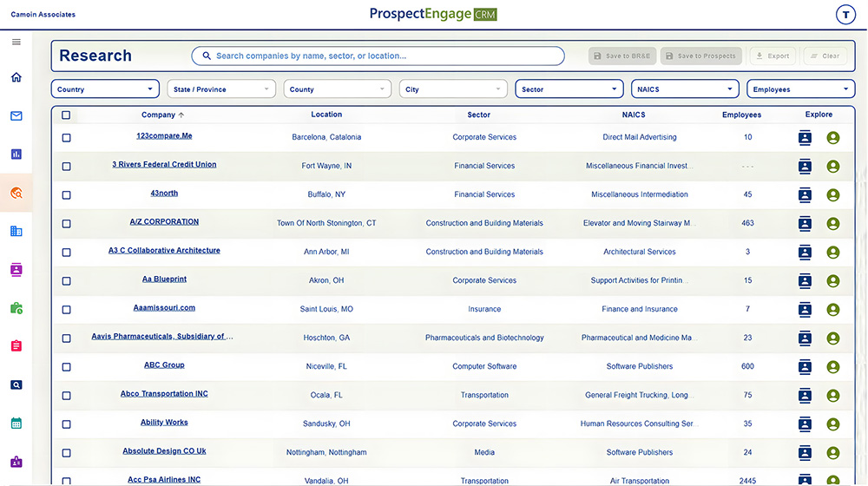This screenshot has width=868, height=486.
Task: Open contact card icon for Aa Blueprint
Action: click(805, 280)
